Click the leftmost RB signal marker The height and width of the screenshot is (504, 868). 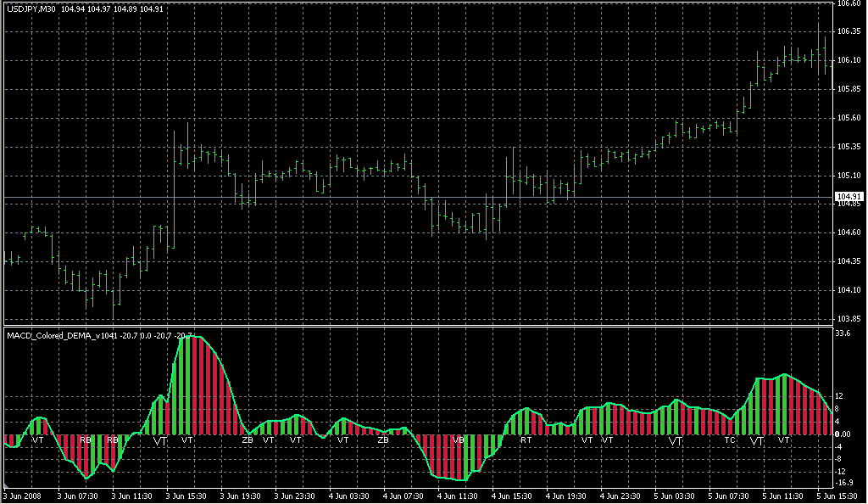pyautogui.click(x=85, y=440)
